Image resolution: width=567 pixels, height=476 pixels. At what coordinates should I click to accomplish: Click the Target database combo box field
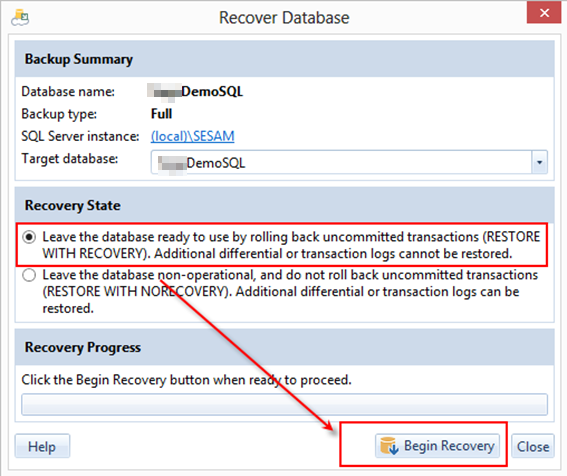pyautogui.click(x=349, y=162)
